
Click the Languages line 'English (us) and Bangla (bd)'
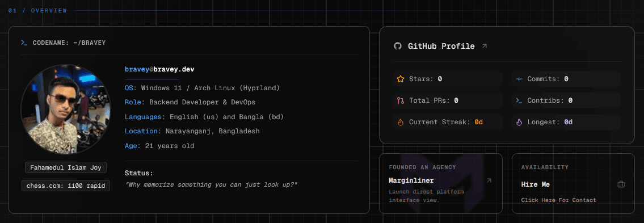tap(204, 117)
